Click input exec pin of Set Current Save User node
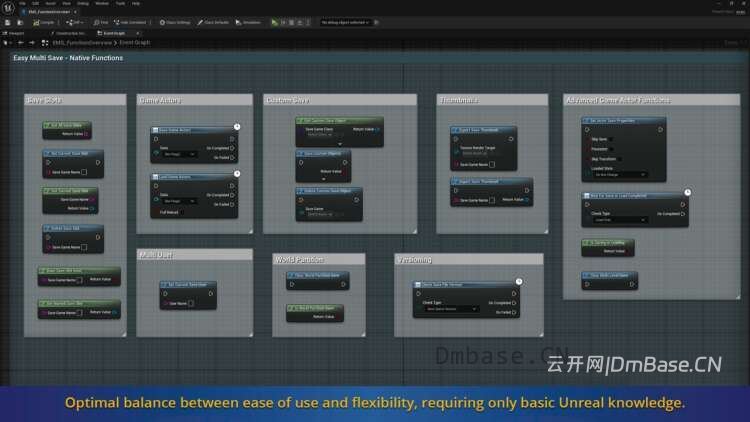The height and width of the screenshot is (422, 750). (165, 293)
